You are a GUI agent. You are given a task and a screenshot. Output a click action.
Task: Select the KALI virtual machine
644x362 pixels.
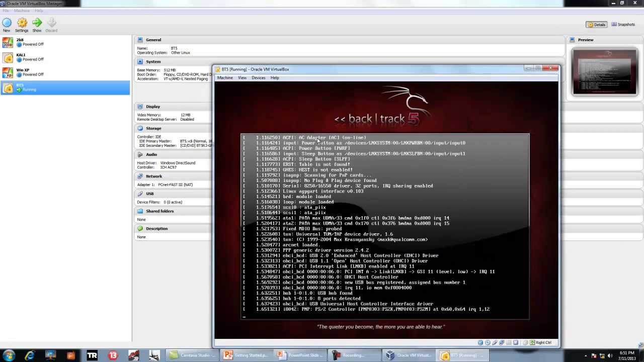tap(65, 57)
